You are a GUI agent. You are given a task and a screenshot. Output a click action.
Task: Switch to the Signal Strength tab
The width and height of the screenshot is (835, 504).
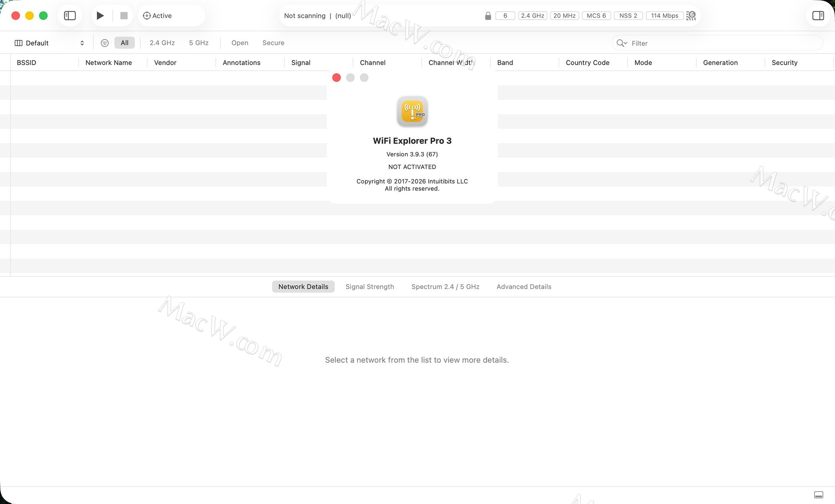click(369, 287)
